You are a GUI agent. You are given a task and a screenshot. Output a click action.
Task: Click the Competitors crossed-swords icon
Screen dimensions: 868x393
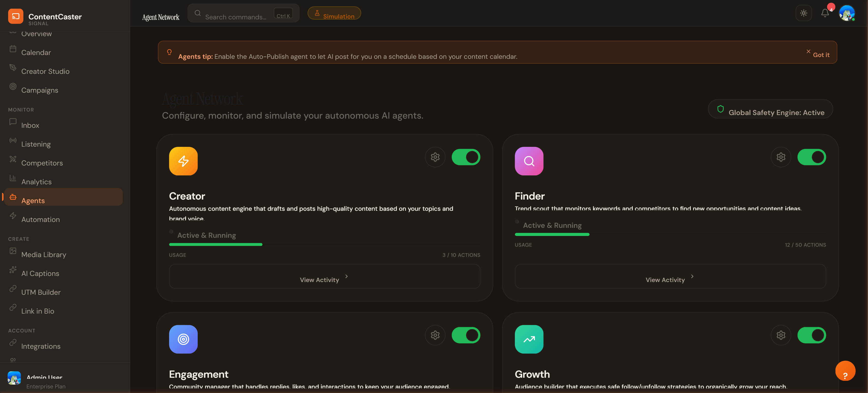13,159
